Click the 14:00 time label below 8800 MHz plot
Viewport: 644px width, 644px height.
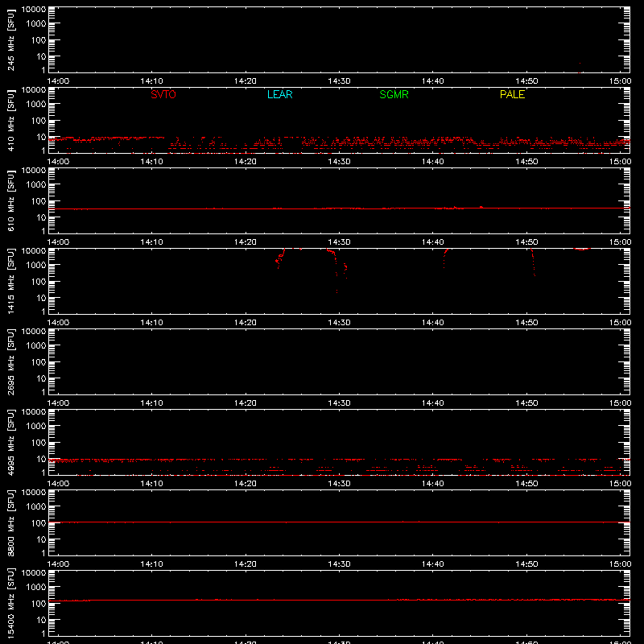click(58, 564)
